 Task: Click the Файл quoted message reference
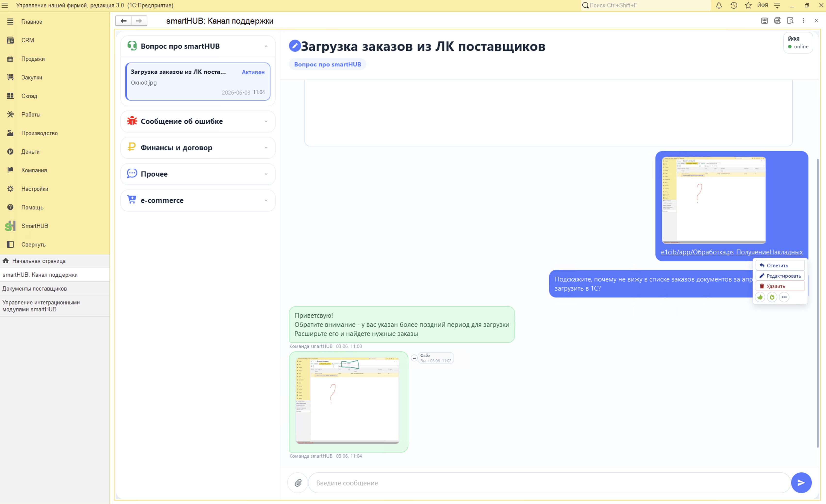tap(436, 358)
